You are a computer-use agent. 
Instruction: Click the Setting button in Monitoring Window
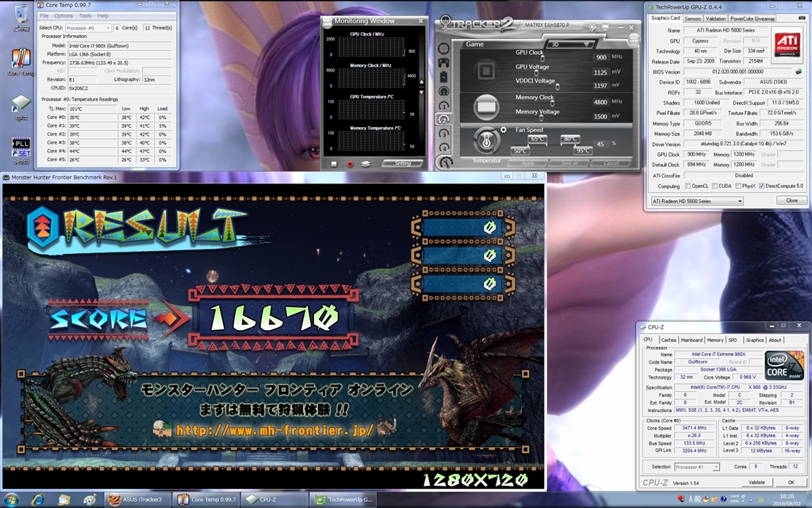402,164
